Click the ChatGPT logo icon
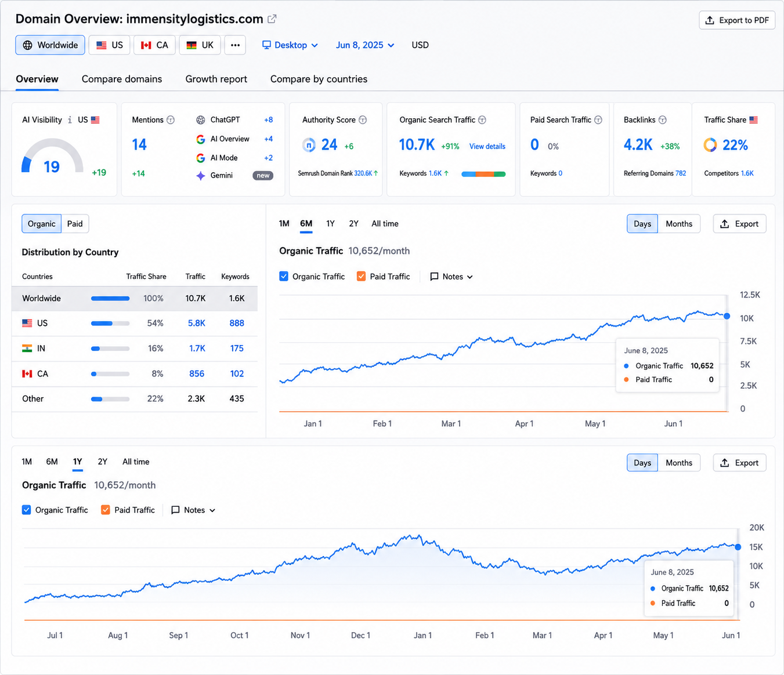 (201, 120)
